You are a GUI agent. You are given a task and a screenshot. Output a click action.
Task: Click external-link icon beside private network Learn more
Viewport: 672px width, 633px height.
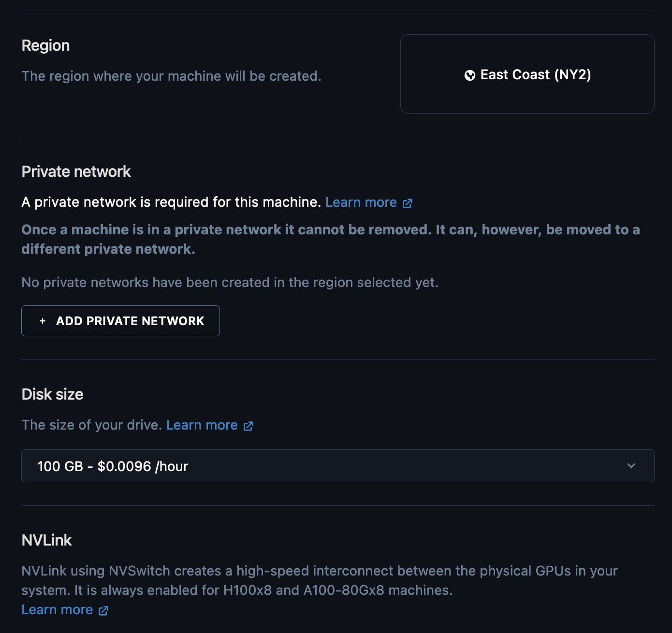coord(408,203)
